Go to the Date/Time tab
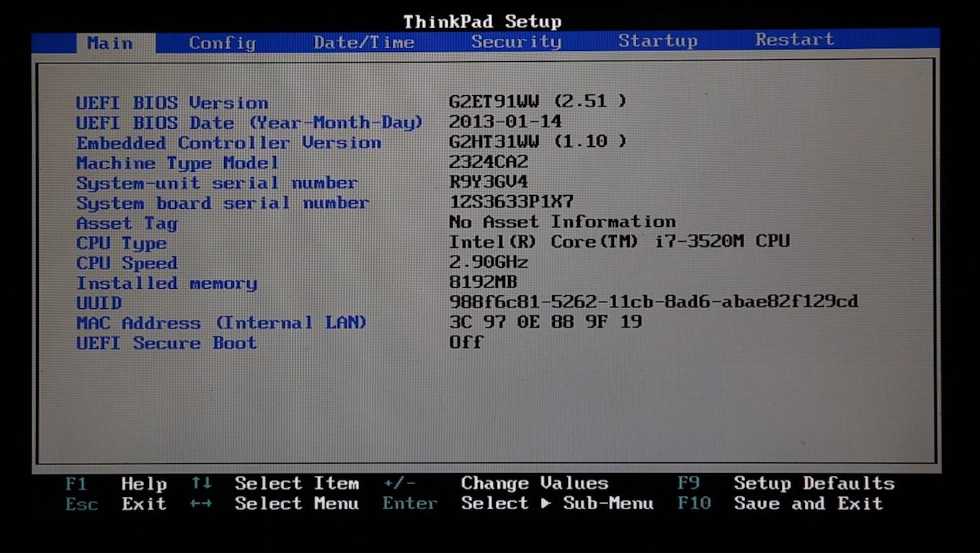 click(364, 42)
